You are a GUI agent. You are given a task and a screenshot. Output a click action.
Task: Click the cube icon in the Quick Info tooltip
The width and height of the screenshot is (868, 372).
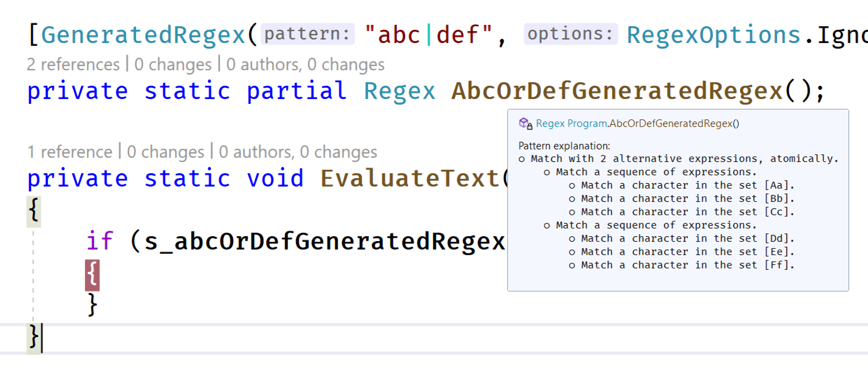point(523,123)
